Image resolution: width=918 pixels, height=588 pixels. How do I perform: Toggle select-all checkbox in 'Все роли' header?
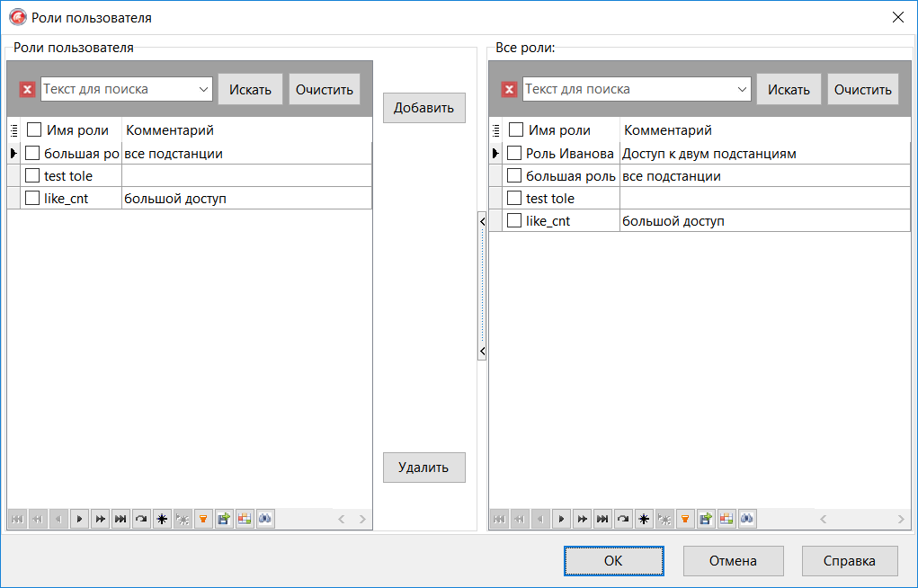(x=516, y=130)
